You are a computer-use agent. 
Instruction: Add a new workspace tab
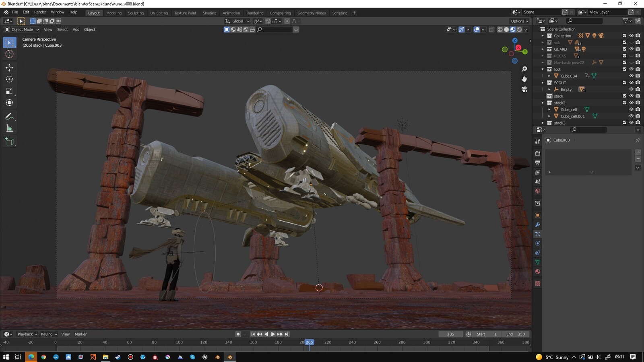[x=354, y=13]
